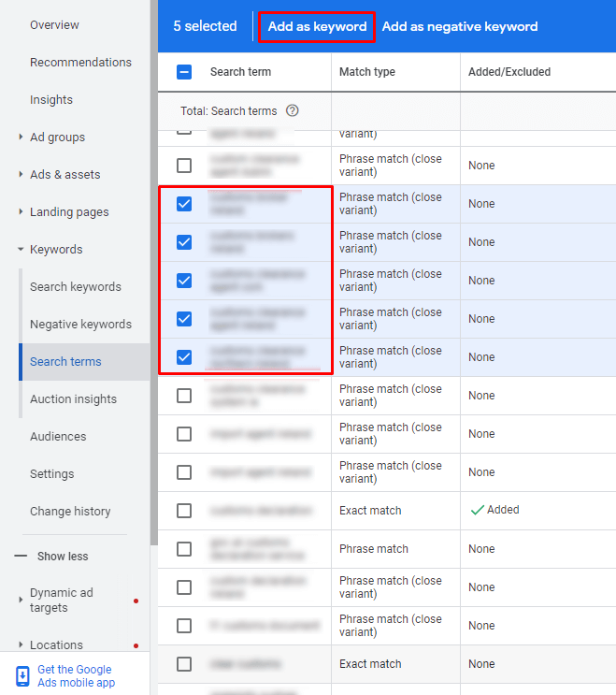Uncheck the lowest of the five selected rows

pyautogui.click(x=184, y=357)
